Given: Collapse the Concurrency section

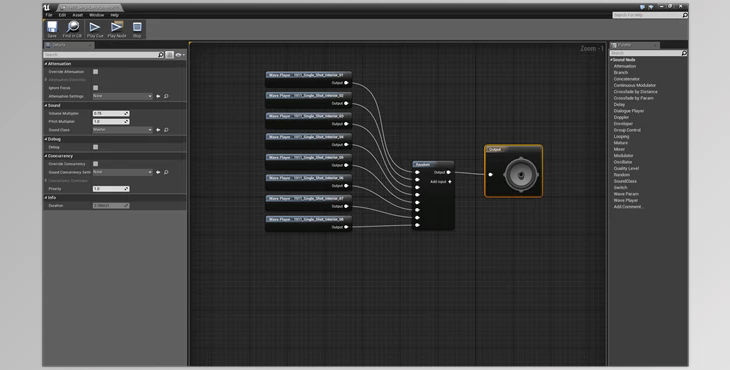Looking at the screenshot, I should pos(46,156).
